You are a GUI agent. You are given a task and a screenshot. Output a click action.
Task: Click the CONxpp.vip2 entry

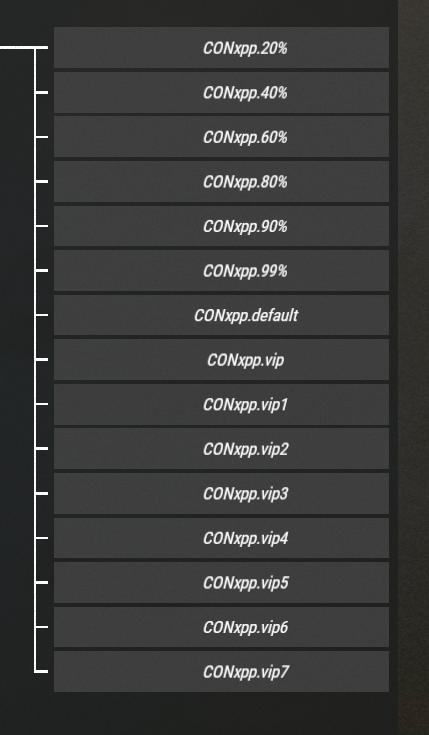point(221,449)
